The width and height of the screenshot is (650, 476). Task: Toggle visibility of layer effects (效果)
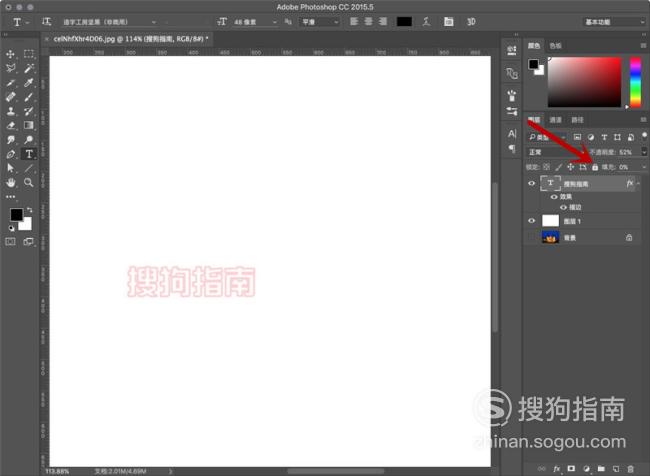point(554,197)
